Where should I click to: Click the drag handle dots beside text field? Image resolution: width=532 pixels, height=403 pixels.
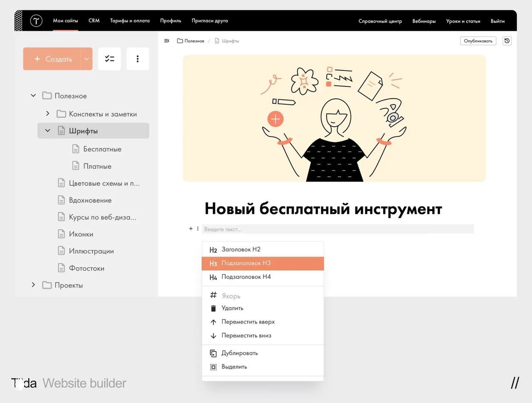197,229
